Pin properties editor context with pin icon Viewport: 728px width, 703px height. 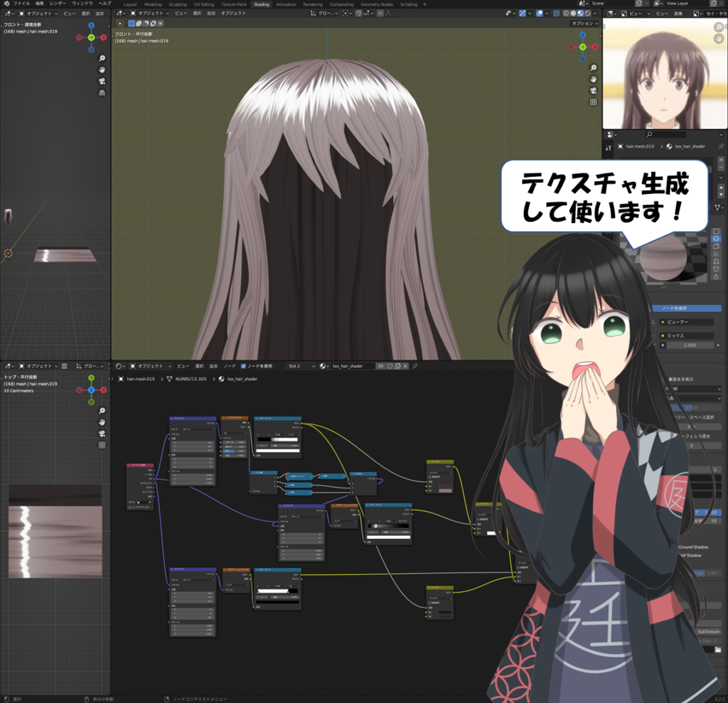point(721,146)
